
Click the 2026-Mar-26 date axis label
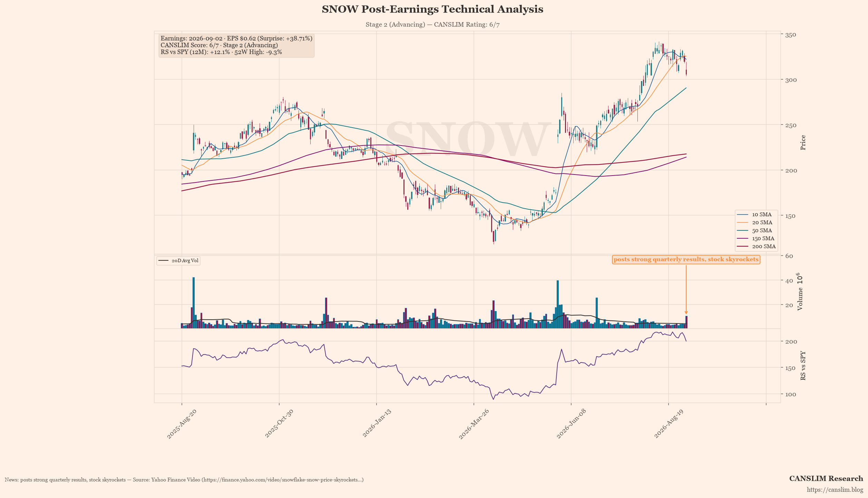point(474,424)
